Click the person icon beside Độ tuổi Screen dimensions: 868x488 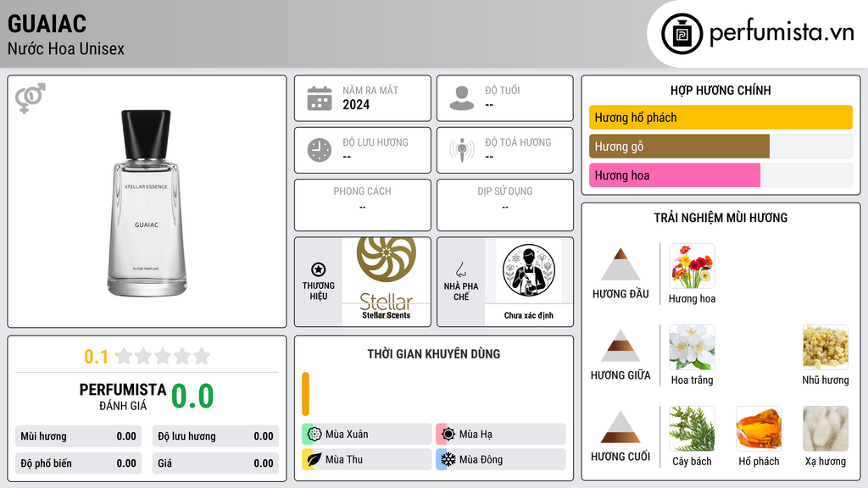pyautogui.click(x=462, y=98)
